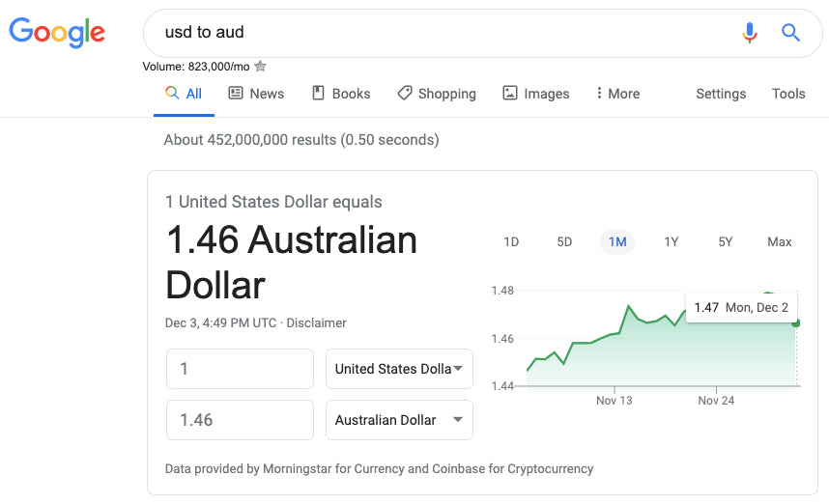Open the More menu with three dots
This screenshot has width=829, height=504.
617,94
